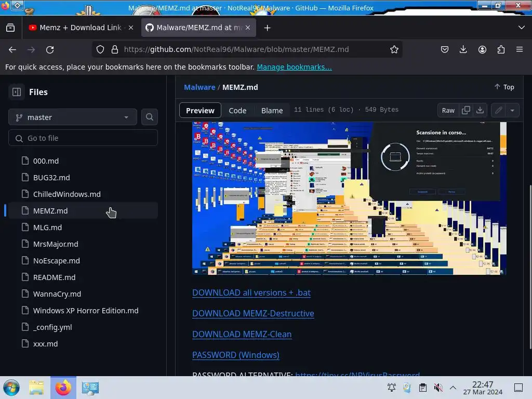
Task: Close the Memz + Download Link tab
Action: click(x=131, y=28)
